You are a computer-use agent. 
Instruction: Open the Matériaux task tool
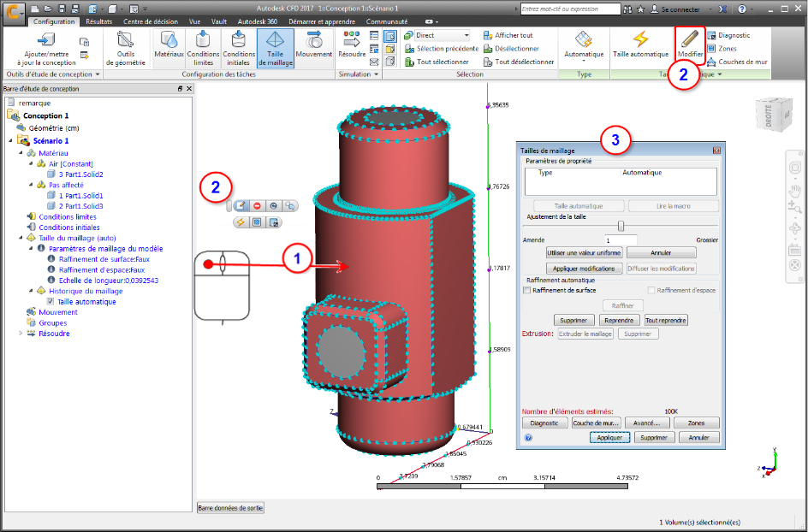[169, 48]
